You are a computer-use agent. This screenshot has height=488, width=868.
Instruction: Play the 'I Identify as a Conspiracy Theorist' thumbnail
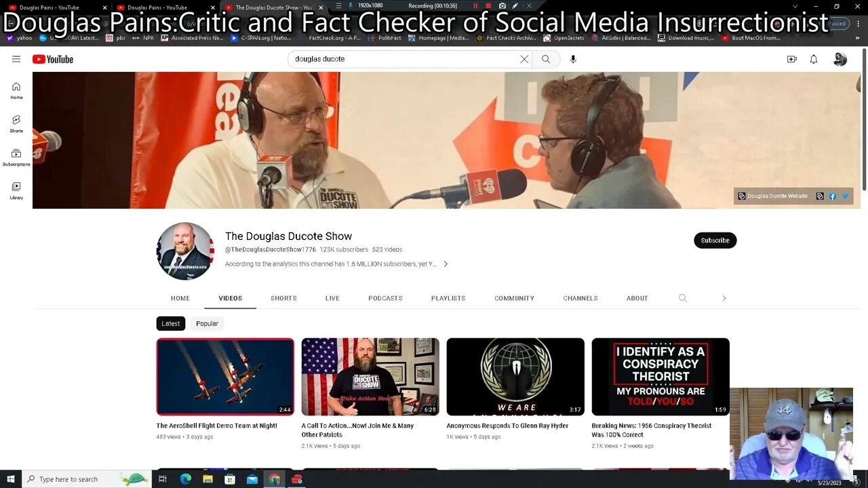pos(660,377)
